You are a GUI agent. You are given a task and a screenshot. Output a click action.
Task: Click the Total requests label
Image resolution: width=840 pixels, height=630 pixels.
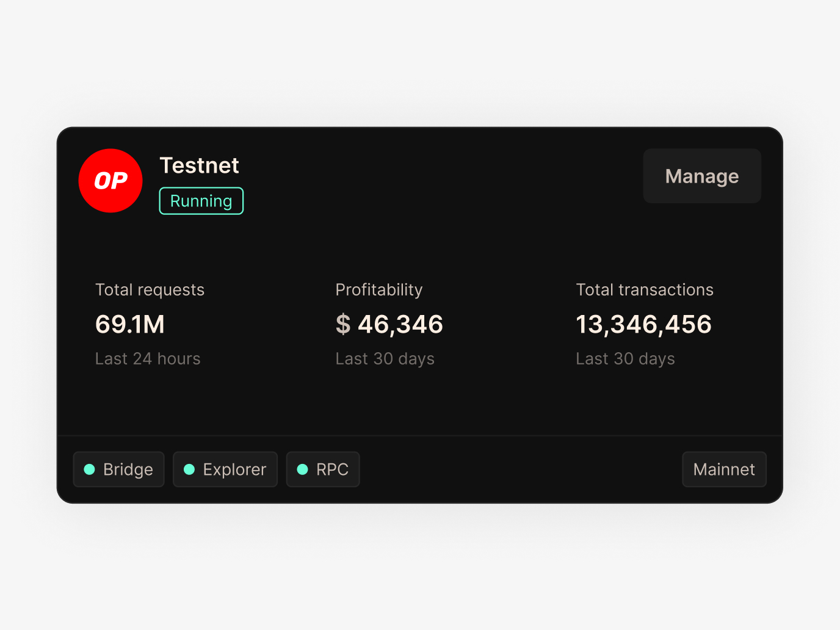pos(150,290)
